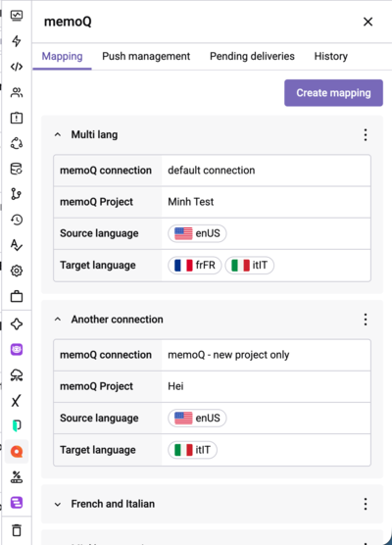Screen dimensions: 392x545
Task: Open the users sidebar icon
Action: tap(17, 92)
